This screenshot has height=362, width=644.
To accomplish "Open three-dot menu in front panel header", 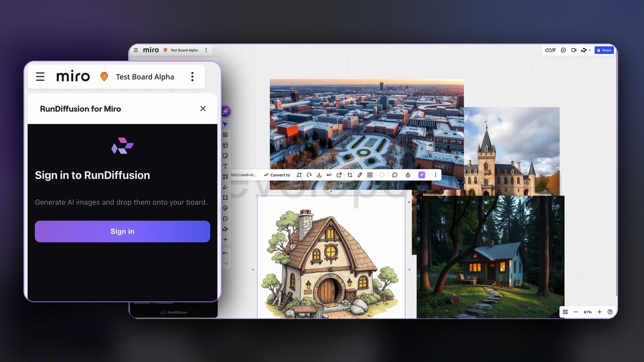I will pyautogui.click(x=192, y=77).
